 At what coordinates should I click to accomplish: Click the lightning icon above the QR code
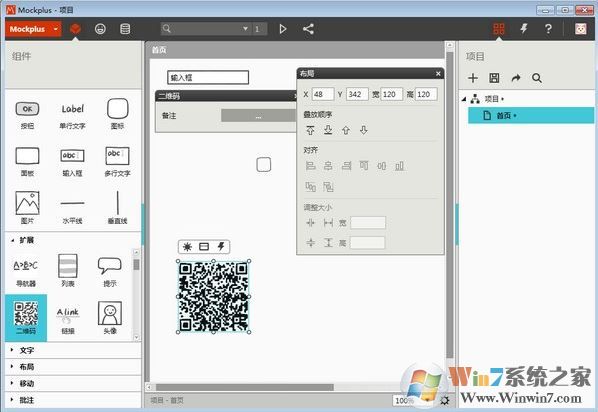pos(221,246)
